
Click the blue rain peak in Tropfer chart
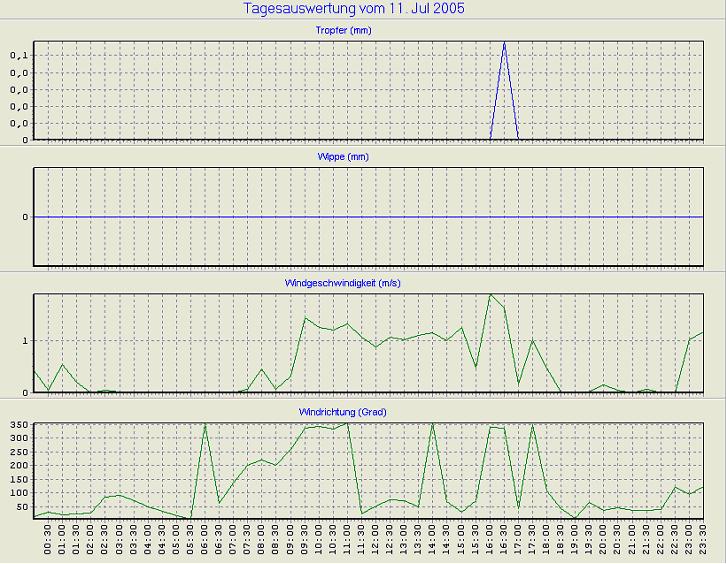(504, 44)
